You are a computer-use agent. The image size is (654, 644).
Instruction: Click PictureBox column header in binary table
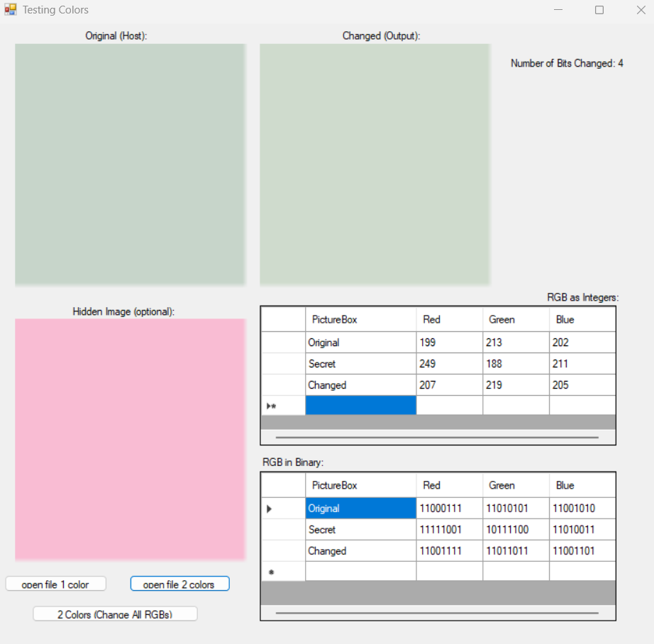coord(360,485)
